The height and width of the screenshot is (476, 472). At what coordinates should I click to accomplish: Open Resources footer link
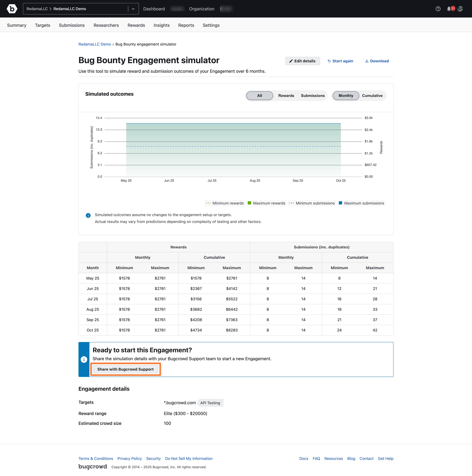pos(333,459)
